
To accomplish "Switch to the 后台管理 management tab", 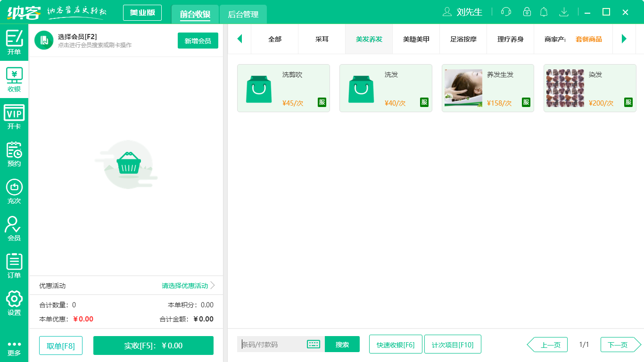I will pyautogui.click(x=244, y=15).
